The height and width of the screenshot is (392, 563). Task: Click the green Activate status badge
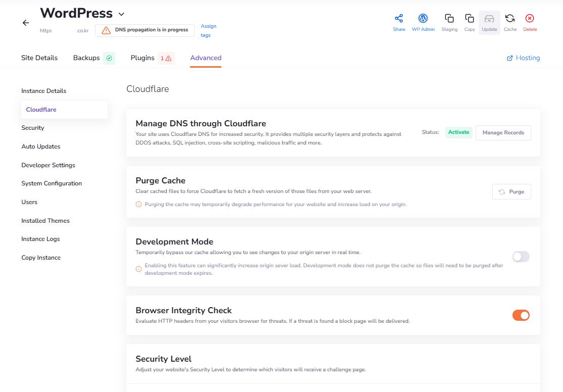click(458, 132)
